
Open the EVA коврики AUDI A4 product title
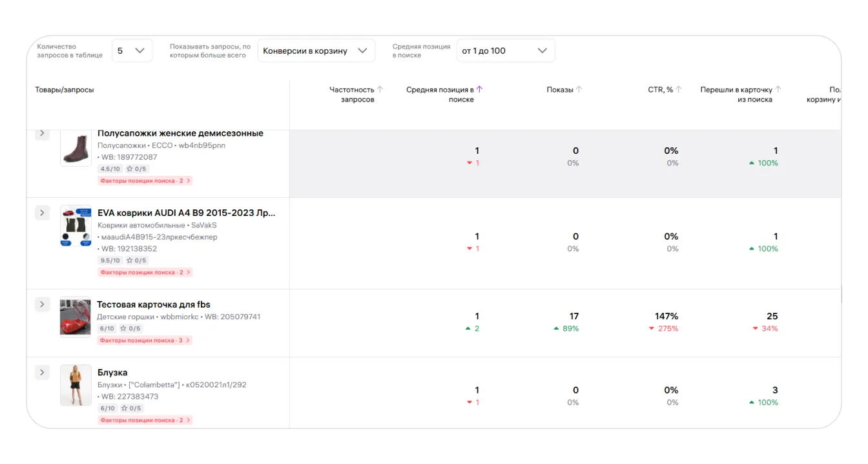[186, 213]
